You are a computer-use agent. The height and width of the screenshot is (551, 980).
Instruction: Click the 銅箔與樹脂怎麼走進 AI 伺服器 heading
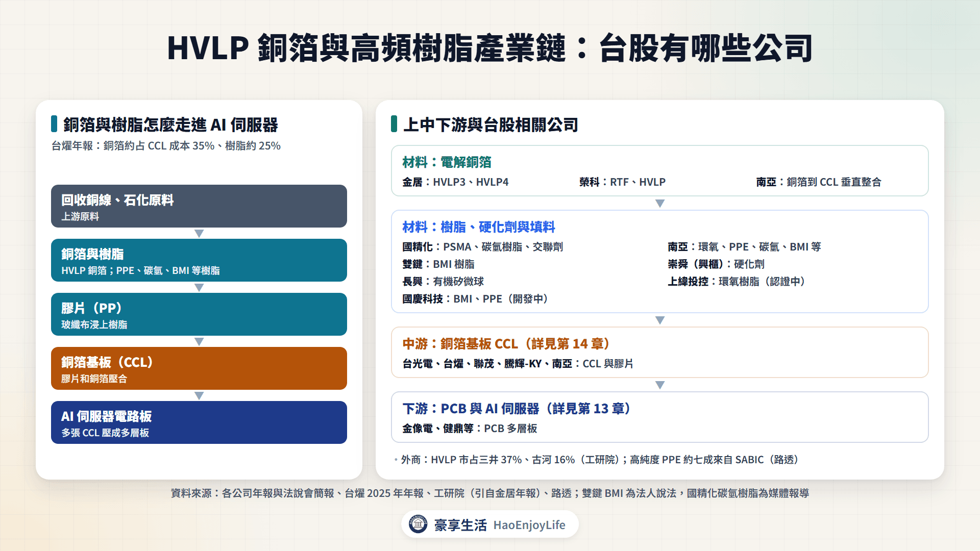(170, 124)
